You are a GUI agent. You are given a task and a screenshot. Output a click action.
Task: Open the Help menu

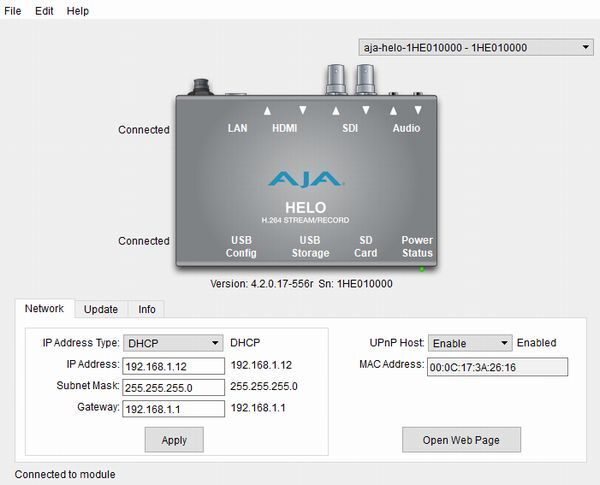78,11
